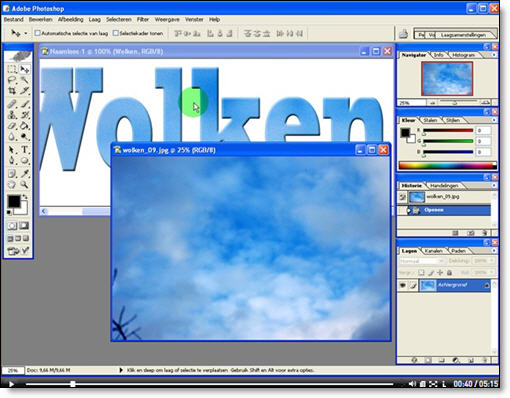Viewport: 510px width, 398px height.
Task: Toggle fullscreen in video player
Action: pos(433,384)
